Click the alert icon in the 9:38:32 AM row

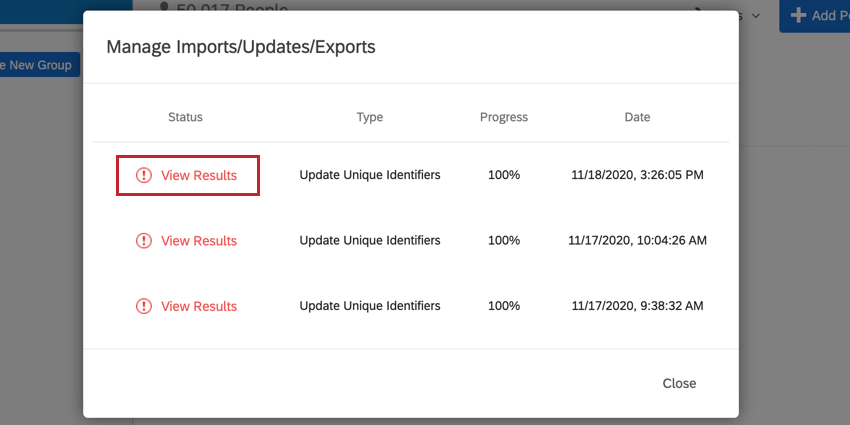click(x=144, y=307)
